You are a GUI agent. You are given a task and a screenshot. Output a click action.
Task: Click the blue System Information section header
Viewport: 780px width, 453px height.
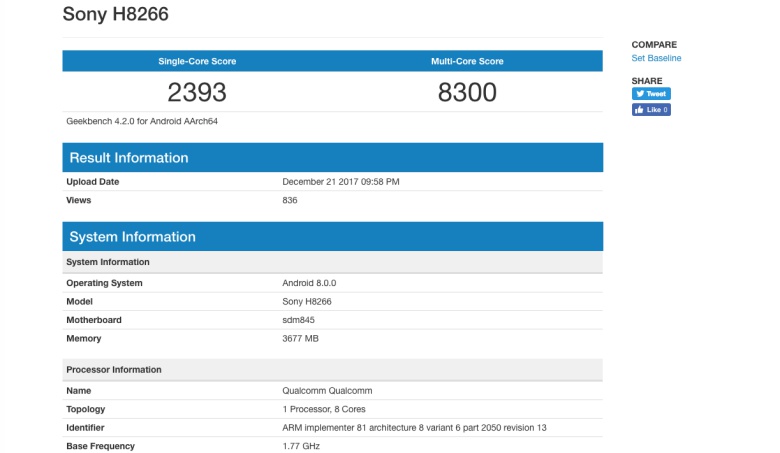click(132, 237)
